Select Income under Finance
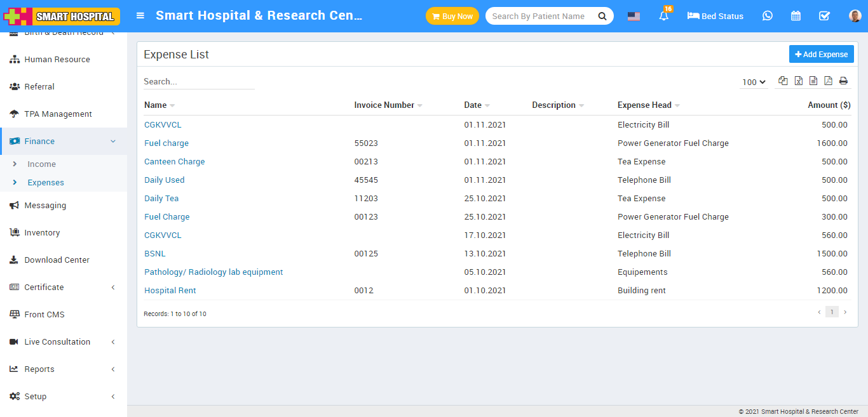This screenshot has width=868, height=417. click(x=41, y=164)
